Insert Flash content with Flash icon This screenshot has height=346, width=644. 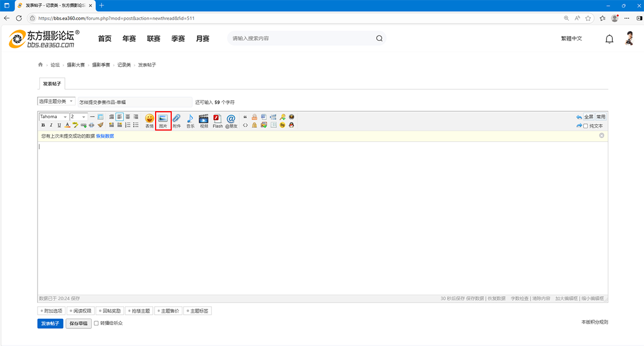point(217,120)
